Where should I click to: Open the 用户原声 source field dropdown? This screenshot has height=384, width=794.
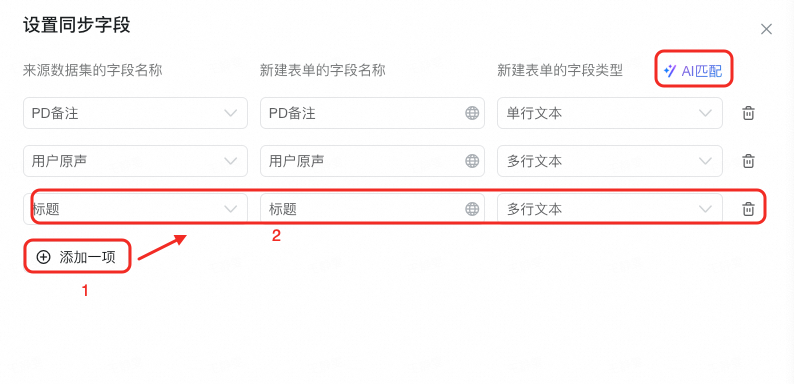point(135,161)
